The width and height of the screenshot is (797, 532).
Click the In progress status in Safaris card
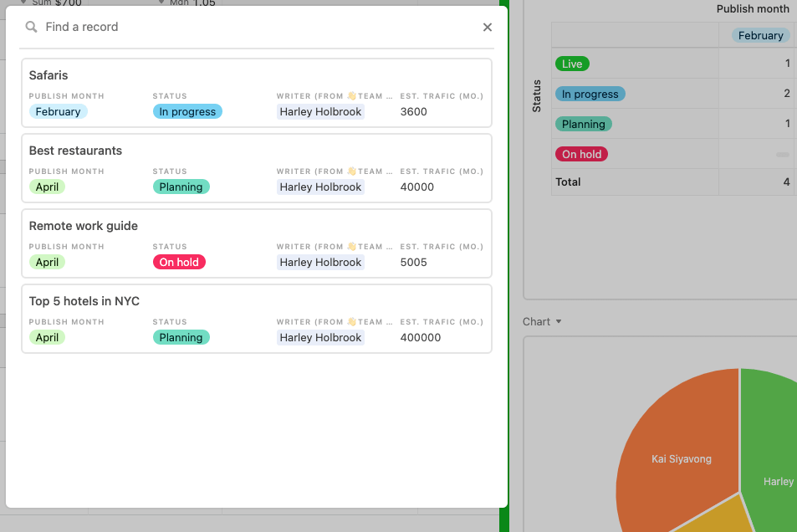(187, 111)
